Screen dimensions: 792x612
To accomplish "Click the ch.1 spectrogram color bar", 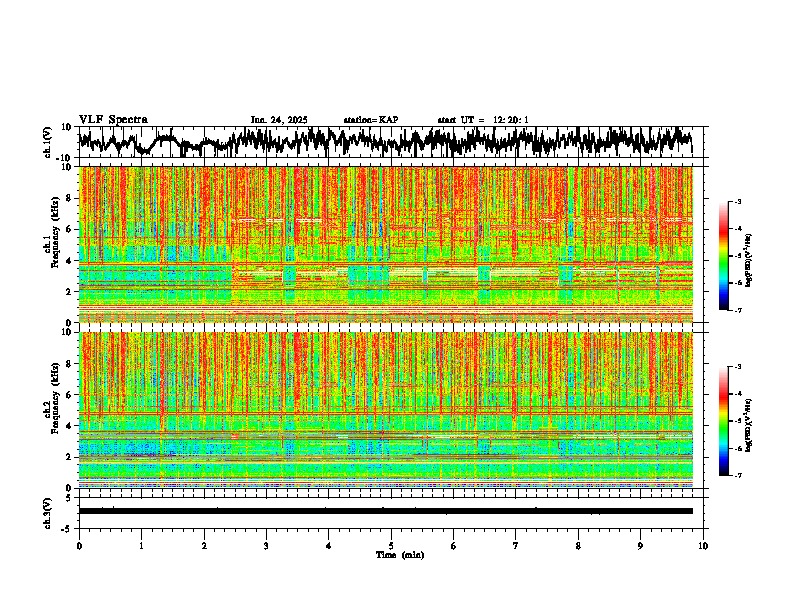I will [724, 256].
